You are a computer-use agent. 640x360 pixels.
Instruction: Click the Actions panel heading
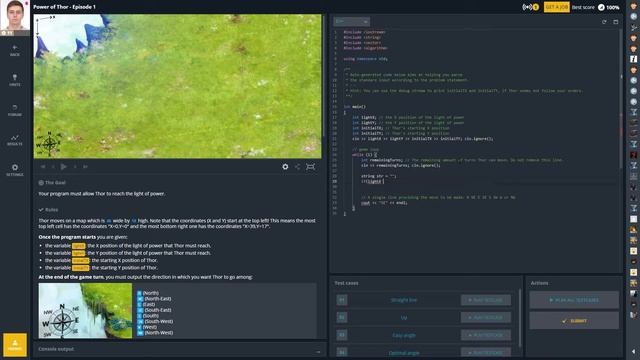point(539,283)
